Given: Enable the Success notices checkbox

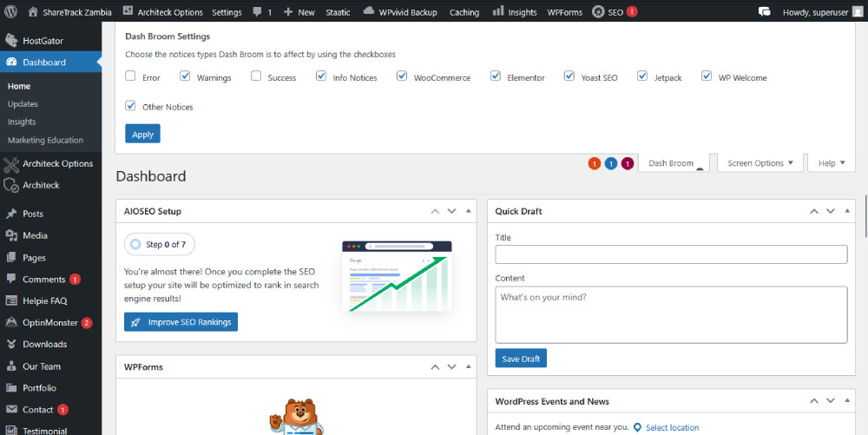Looking at the screenshot, I should (256, 76).
